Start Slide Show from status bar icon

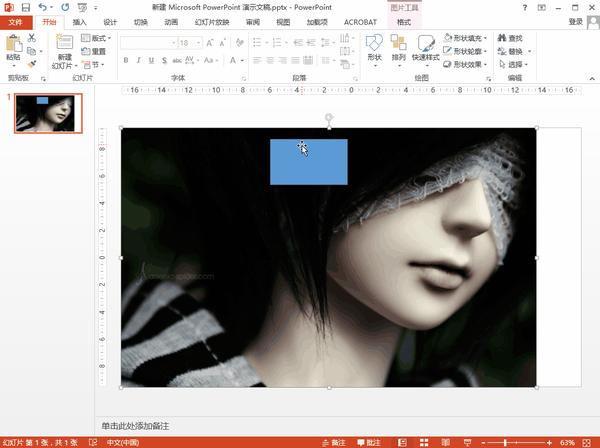pyautogui.click(x=467, y=443)
